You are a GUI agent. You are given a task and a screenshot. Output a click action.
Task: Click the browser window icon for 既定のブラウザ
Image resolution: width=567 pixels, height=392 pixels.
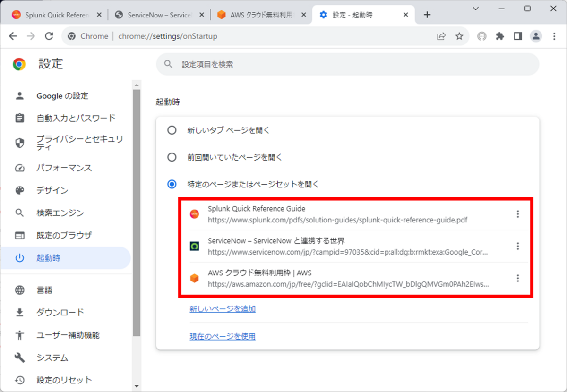(x=19, y=235)
